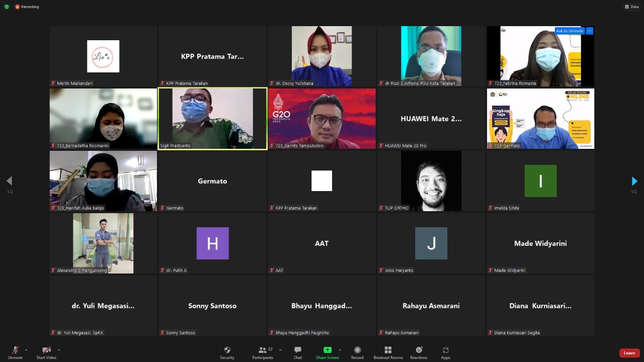Click the green Share Screen icon
Viewport: 644px width, 362px height.
pyautogui.click(x=327, y=350)
